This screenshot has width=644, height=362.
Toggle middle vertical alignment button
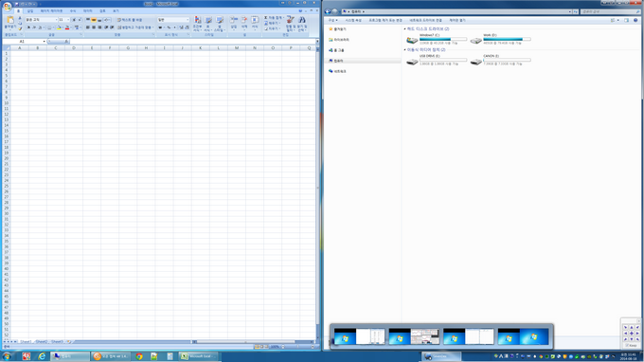[94, 20]
